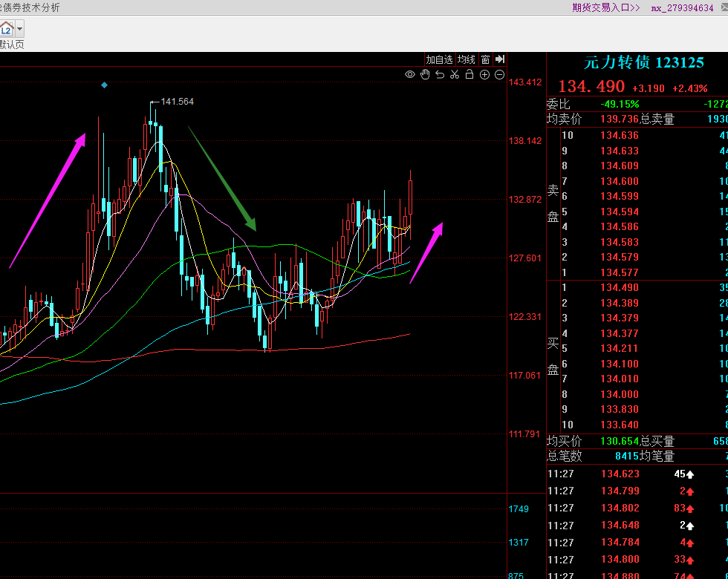
Task: Click the latest price 134.490
Action: pyautogui.click(x=591, y=86)
